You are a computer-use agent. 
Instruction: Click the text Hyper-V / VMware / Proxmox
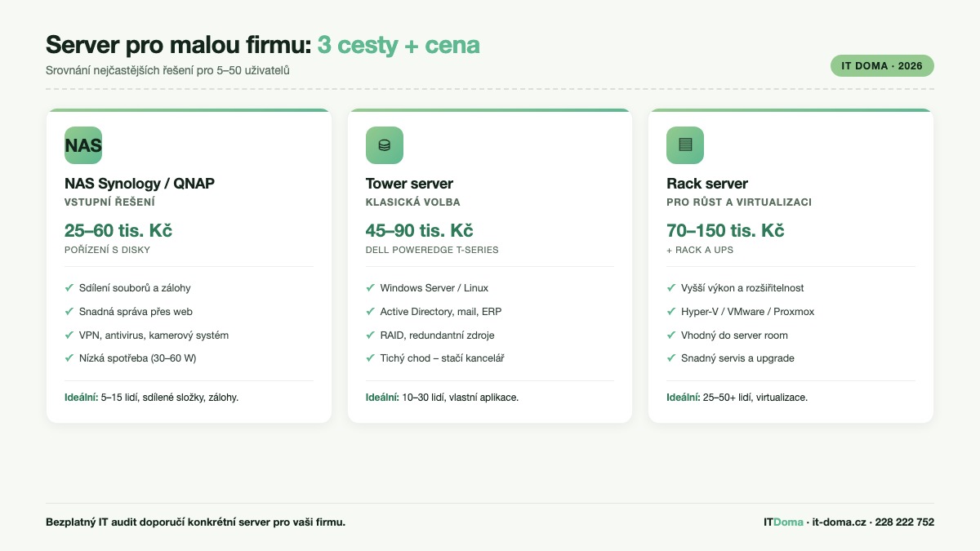coord(747,312)
